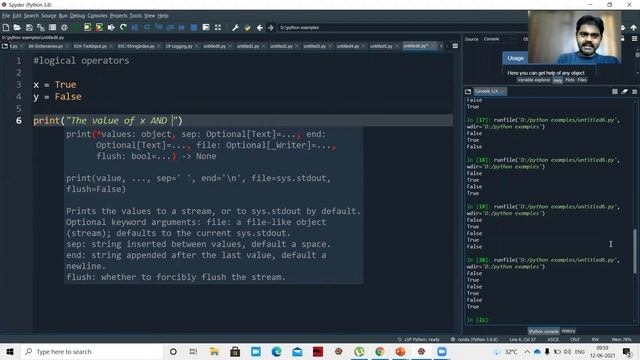
Task: Open the Debug menu
Action: [77, 16]
